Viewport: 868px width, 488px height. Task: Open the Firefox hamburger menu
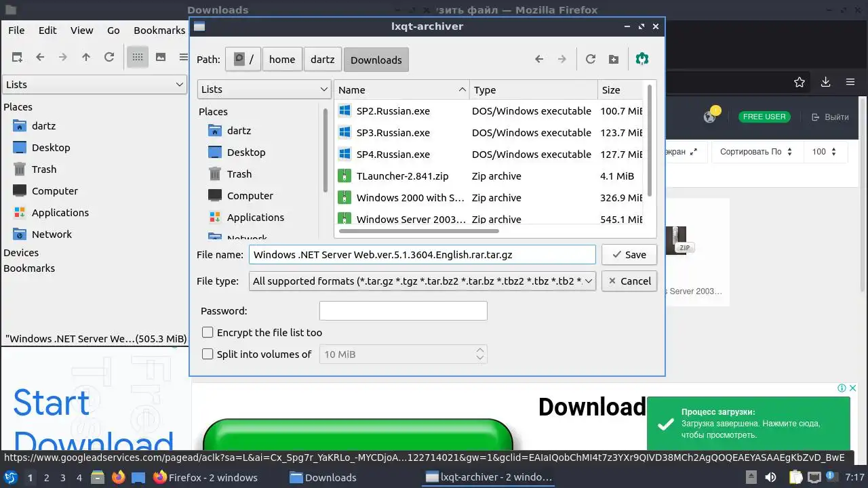pos(850,82)
